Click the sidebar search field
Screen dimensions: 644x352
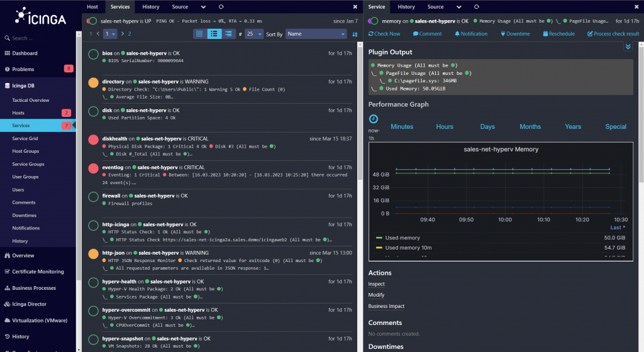click(x=38, y=38)
